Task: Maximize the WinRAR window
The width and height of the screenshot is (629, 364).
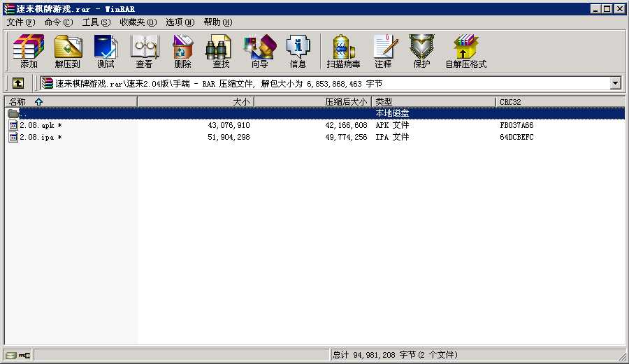Action: tap(607, 9)
